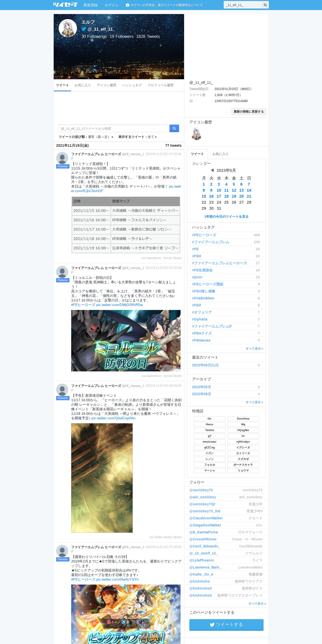
Task: Show all follows via すべて表示
Action: pyautogui.click(x=257, y=604)
